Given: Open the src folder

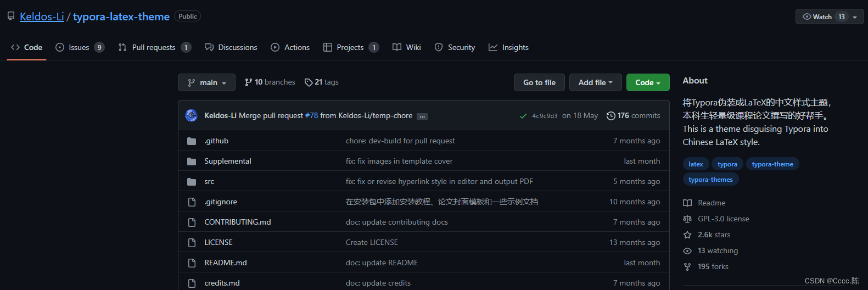Looking at the screenshot, I should pyautogui.click(x=209, y=181).
